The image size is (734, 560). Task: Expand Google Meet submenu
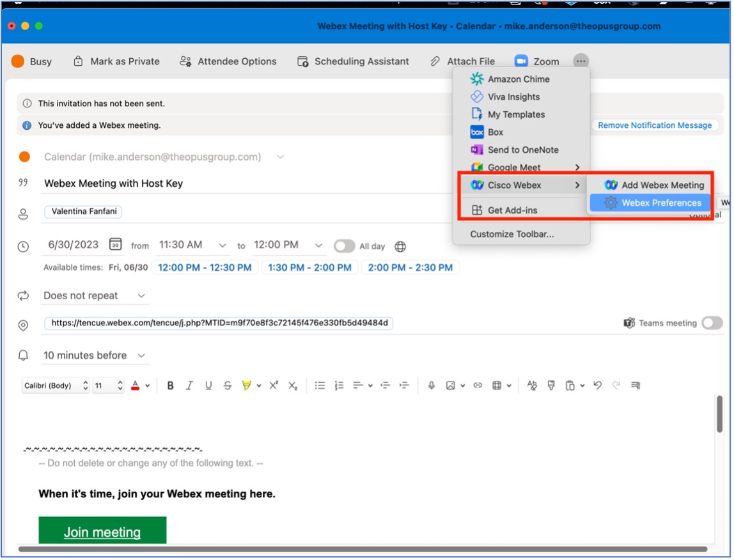click(521, 167)
